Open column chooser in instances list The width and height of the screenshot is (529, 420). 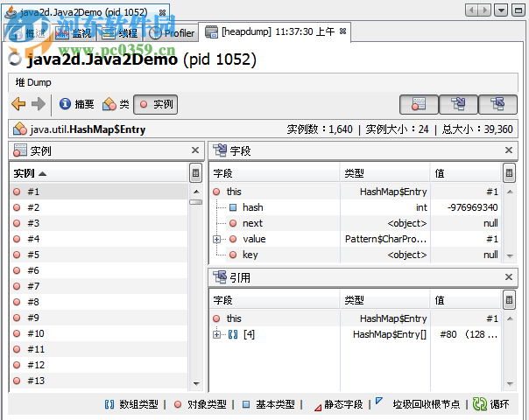(195, 173)
